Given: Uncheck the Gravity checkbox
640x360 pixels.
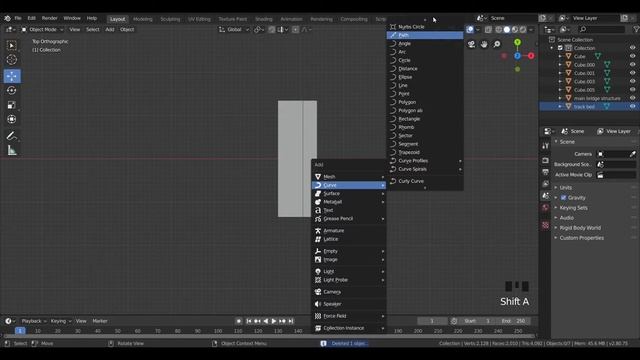Looking at the screenshot, I should tap(564, 198).
